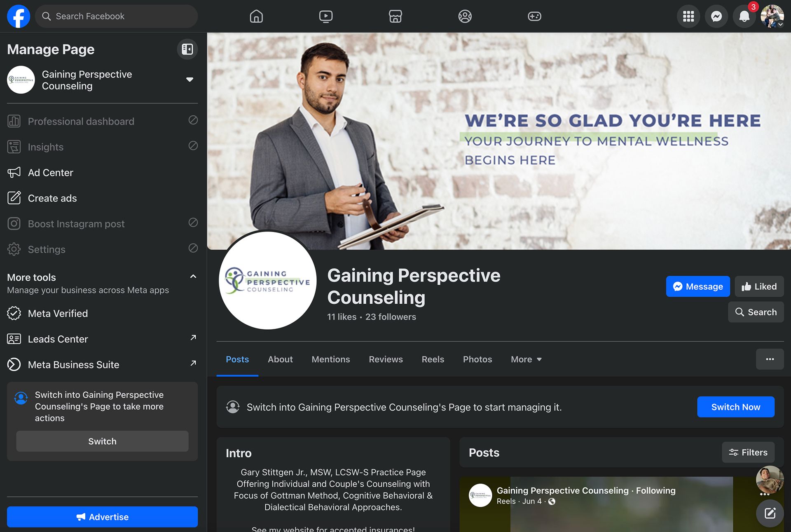Switch to the Reels tab
791x532 pixels.
pos(433,359)
